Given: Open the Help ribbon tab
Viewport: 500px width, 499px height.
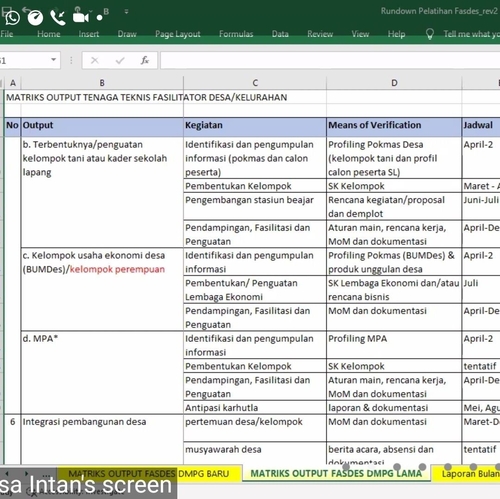Looking at the screenshot, I should click(396, 34).
